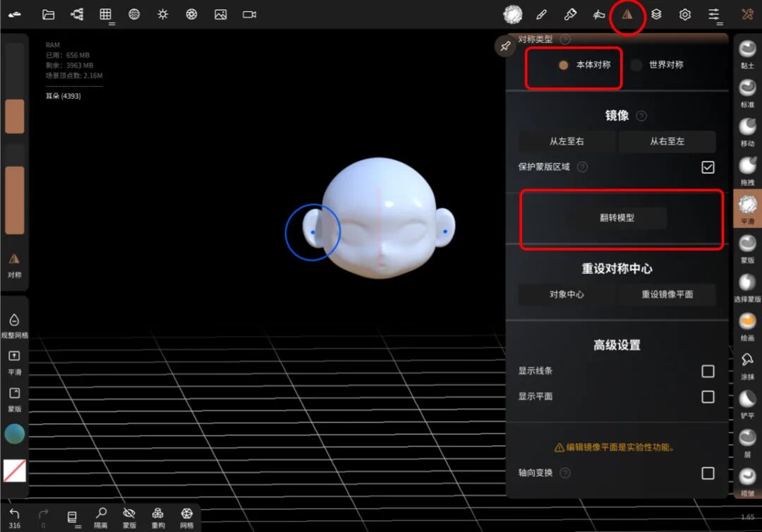Show help for 轴向变换
Screen dimensions: 762x532
click(564, 473)
